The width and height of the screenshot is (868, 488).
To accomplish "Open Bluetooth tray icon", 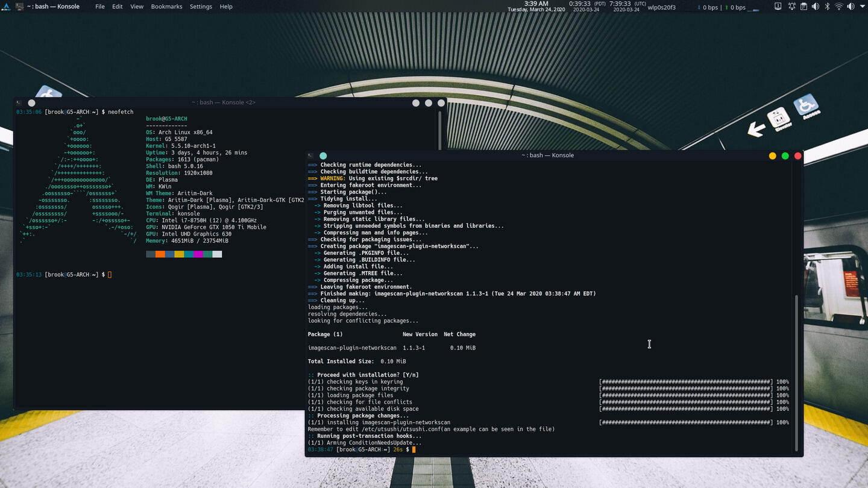I will click(828, 7).
